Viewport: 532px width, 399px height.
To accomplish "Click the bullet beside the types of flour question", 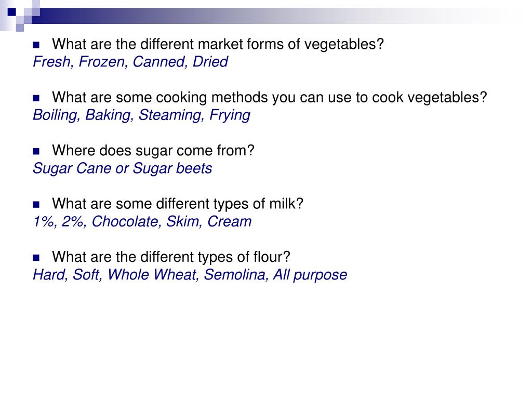I will pos(36,258).
